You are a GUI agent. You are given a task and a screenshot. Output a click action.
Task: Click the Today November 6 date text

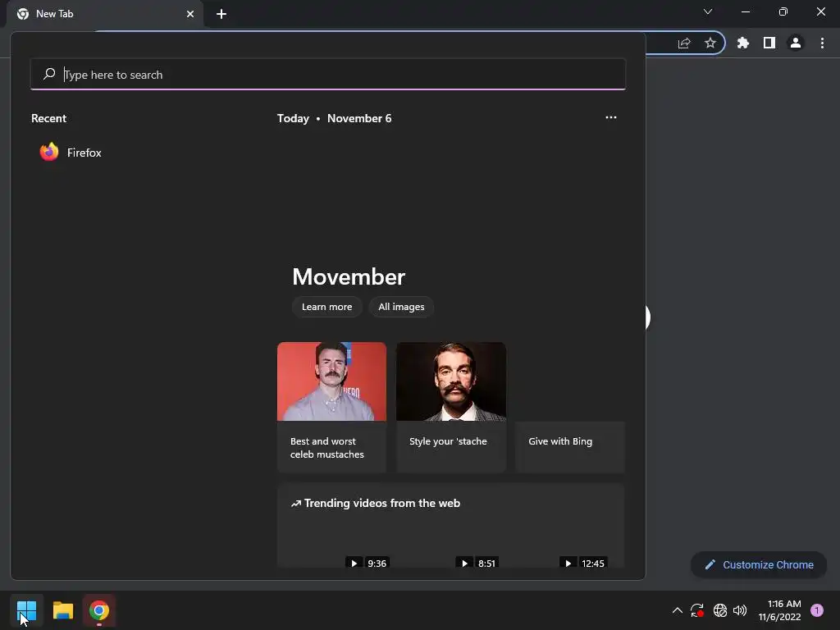pyautogui.click(x=335, y=118)
